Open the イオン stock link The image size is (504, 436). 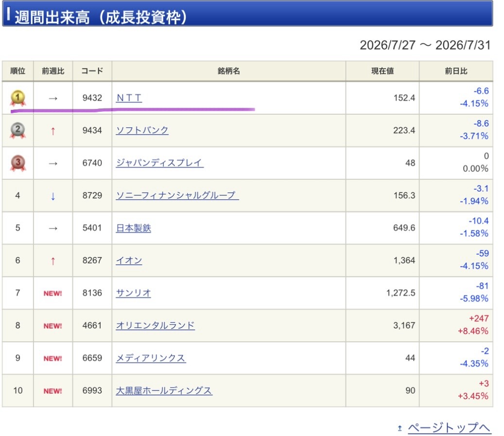tap(129, 261)
